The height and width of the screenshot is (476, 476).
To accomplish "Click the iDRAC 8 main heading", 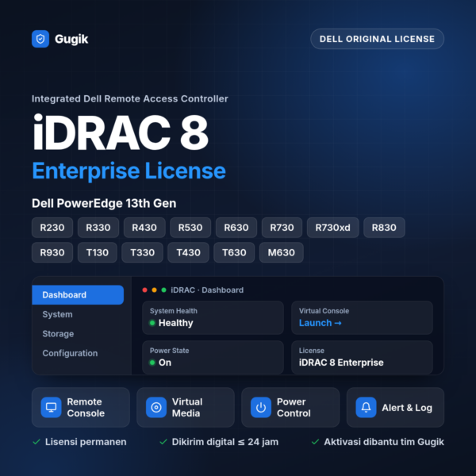I will point(121,132).
